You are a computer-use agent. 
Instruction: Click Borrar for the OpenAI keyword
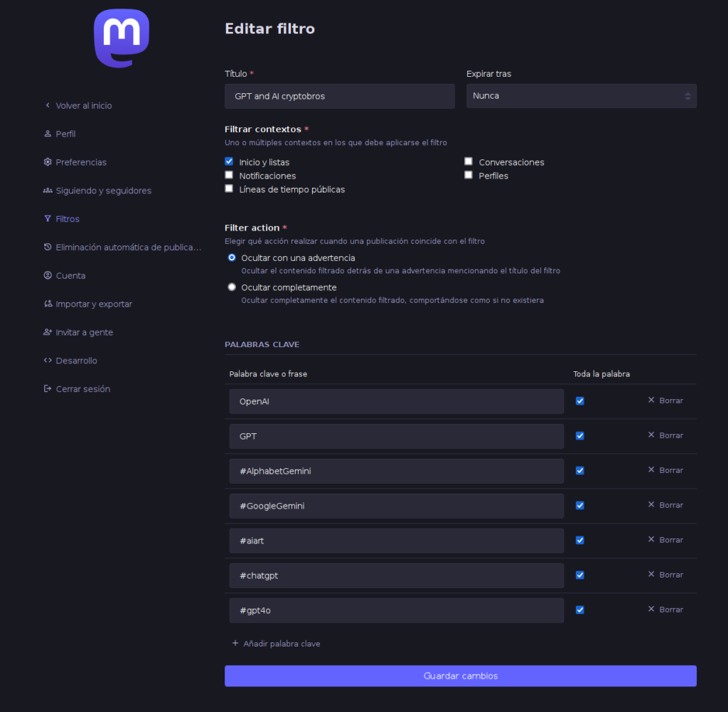tap(665, 400)
